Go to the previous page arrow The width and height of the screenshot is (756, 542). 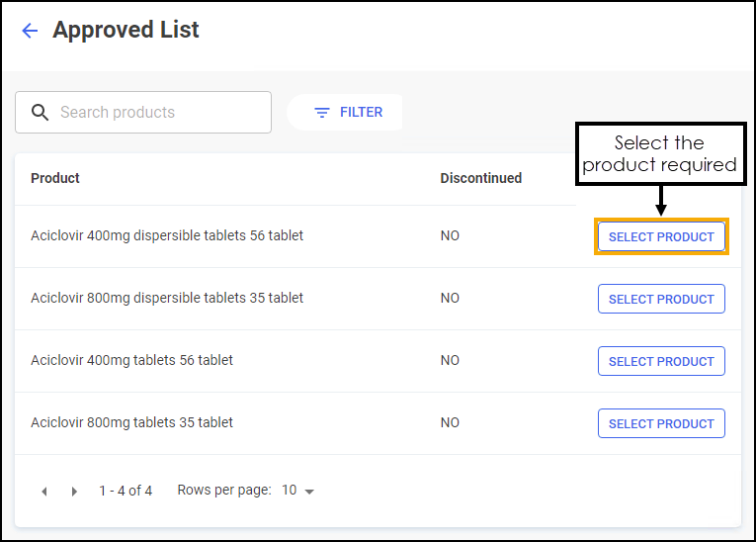point(43,492)
